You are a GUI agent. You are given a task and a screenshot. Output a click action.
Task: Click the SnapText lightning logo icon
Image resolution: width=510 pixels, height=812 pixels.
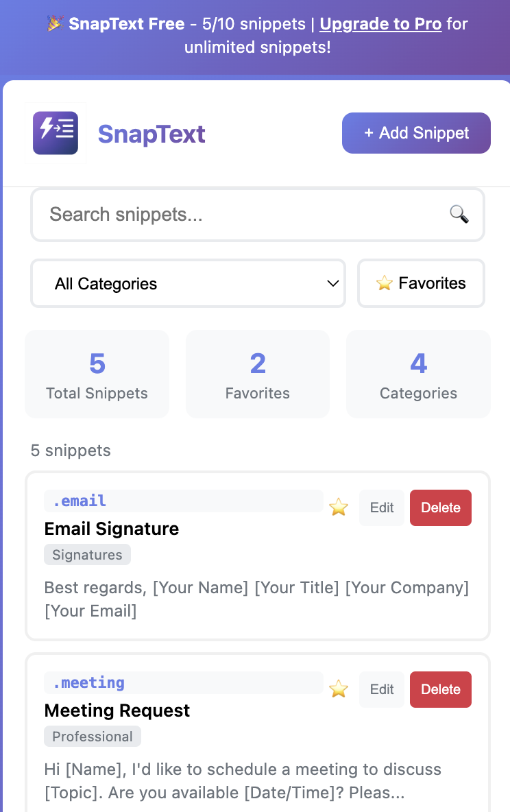click(56, 133)
